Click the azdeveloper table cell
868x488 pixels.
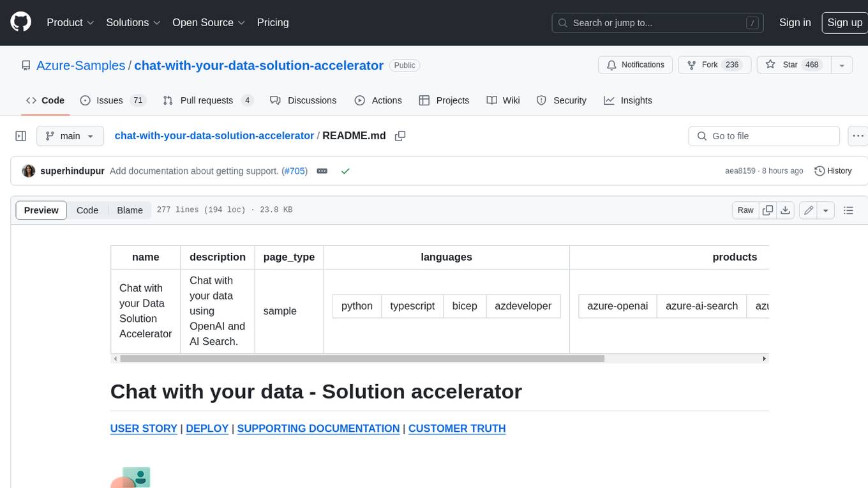click(x=523, y=306)
